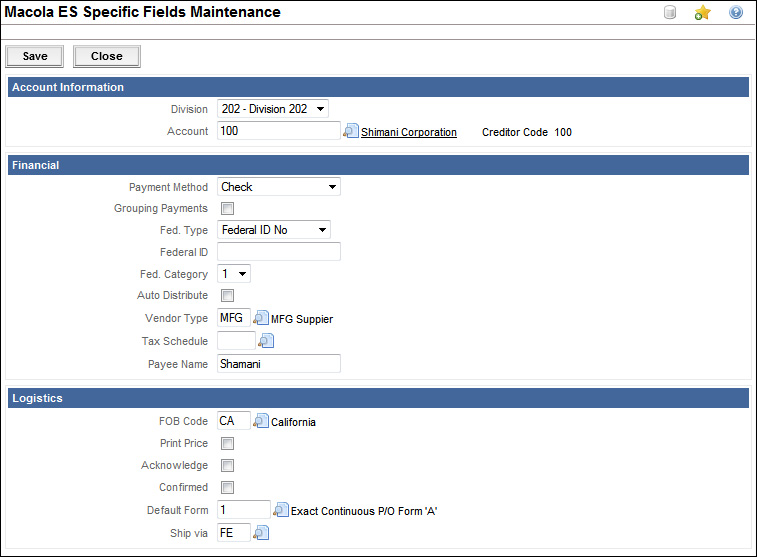This screenshot has height=557, width=757.
Task: Open the Tax Schedule lookup icon
Action: [x=266, y=341]
